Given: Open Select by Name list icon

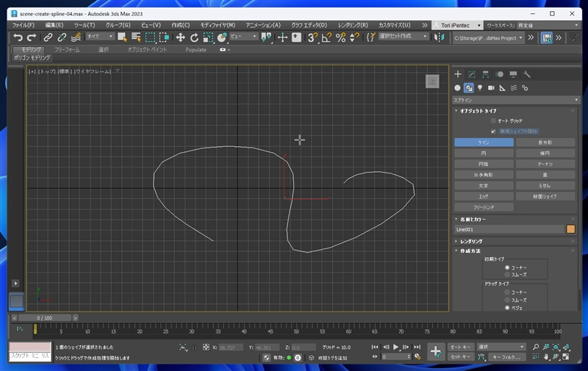Looking at the screenshot, I should coord(136,37).
